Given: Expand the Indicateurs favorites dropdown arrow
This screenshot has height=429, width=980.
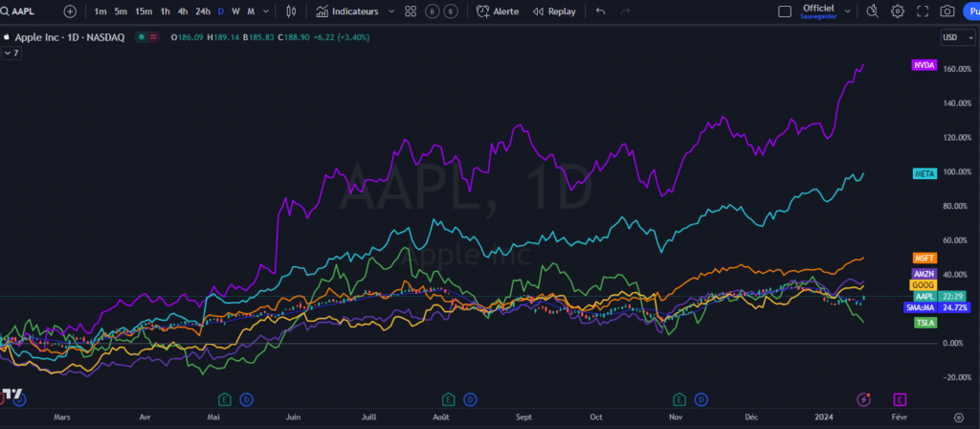Looking at the screenshot, I should click(x=391, y=11).
